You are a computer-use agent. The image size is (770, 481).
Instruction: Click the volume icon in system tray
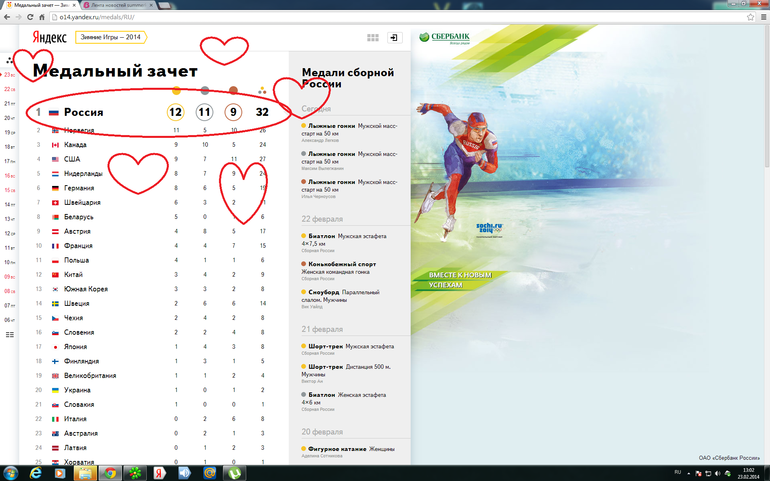tap(717, 474)
